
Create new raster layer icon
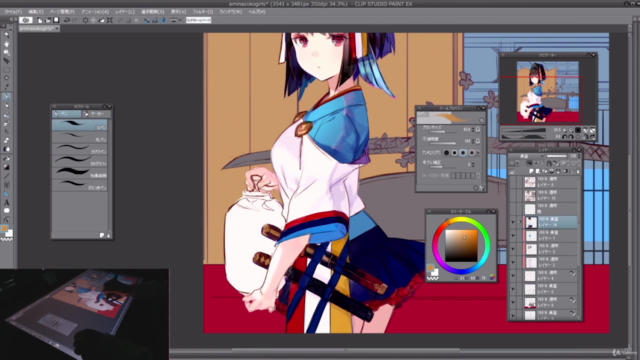pos(531,171)
